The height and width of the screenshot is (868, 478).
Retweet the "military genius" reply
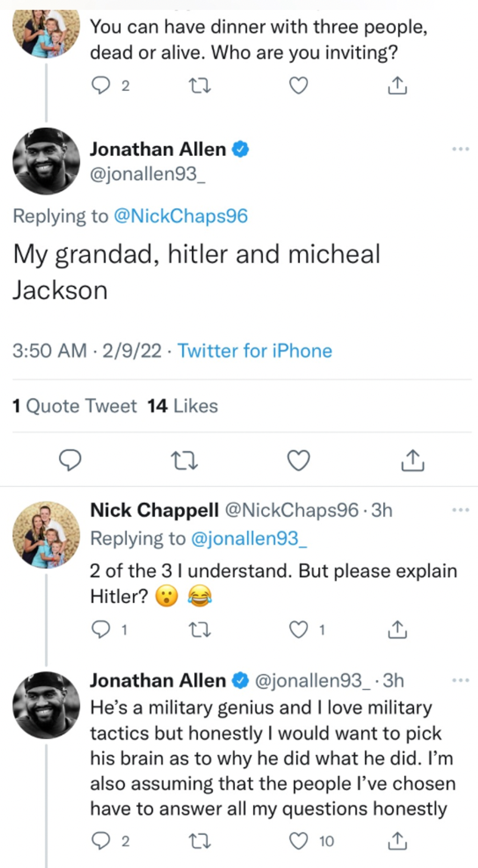click(199, 841)
